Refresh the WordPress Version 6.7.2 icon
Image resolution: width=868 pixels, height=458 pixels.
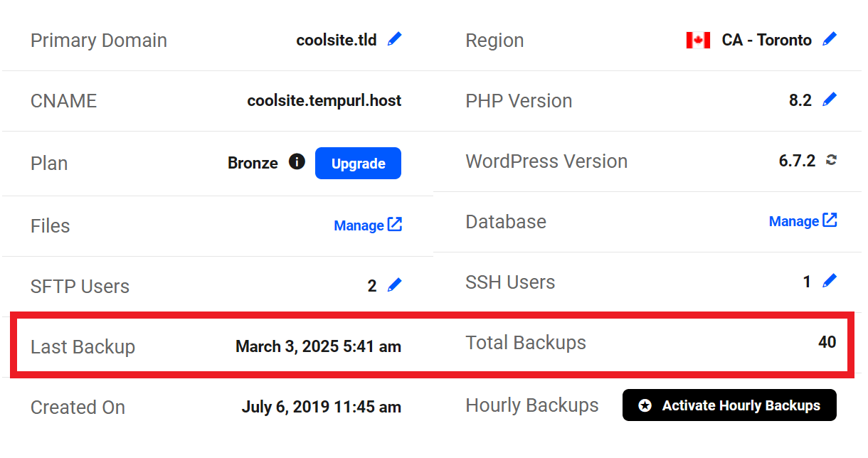tap(831, 160)
